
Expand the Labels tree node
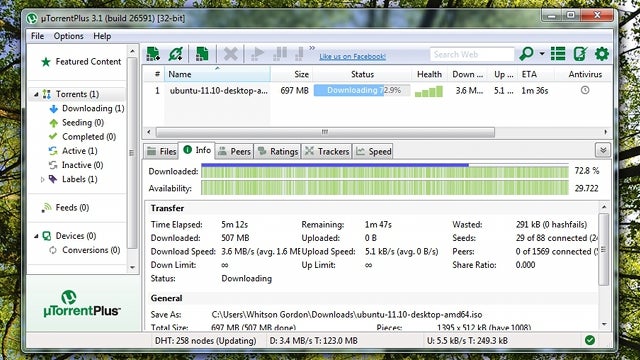42,179
